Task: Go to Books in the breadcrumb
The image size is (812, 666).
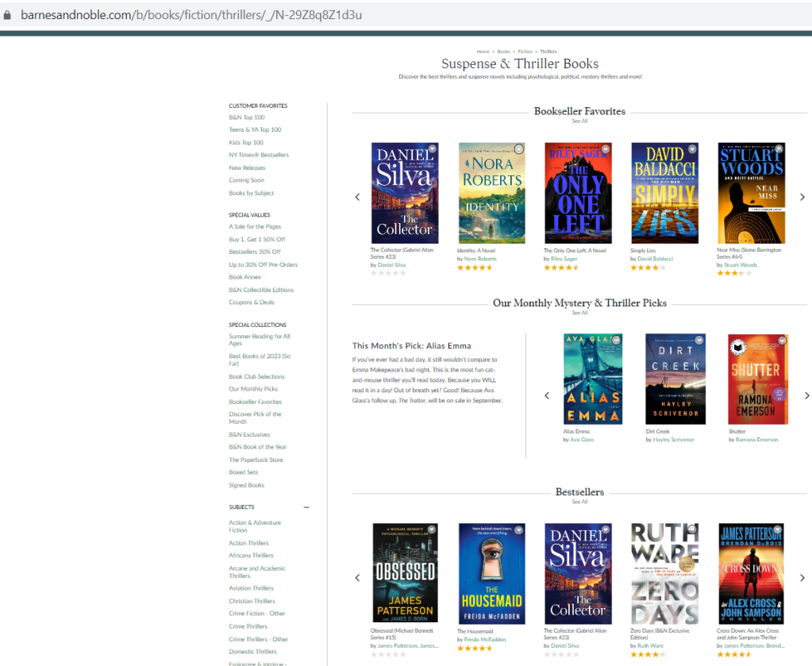Action: (503, 52)
